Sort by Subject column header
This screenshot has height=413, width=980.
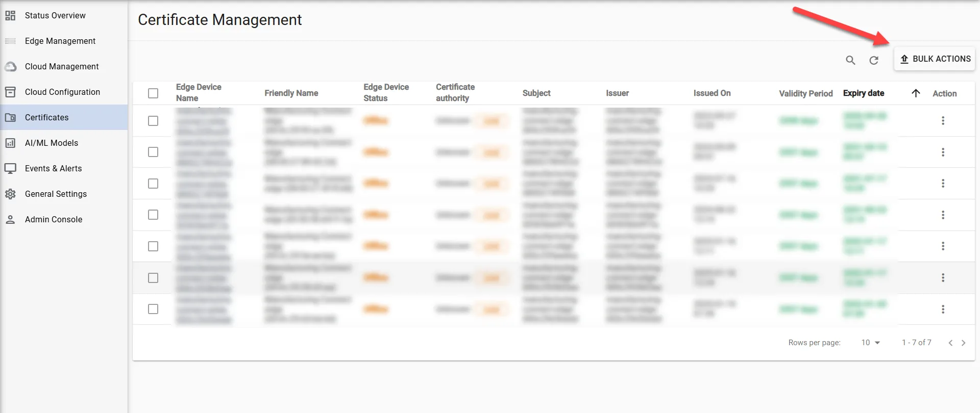coord(536,93)
